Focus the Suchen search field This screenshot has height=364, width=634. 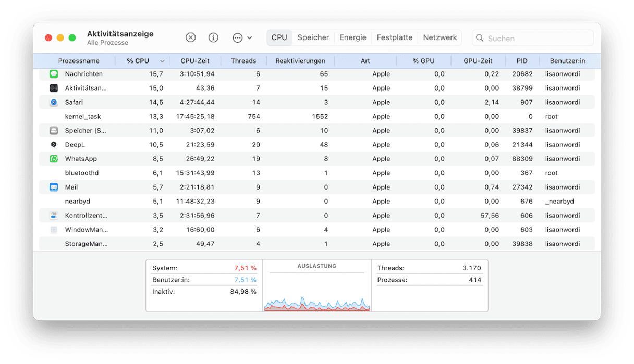(x=533, y=38)
